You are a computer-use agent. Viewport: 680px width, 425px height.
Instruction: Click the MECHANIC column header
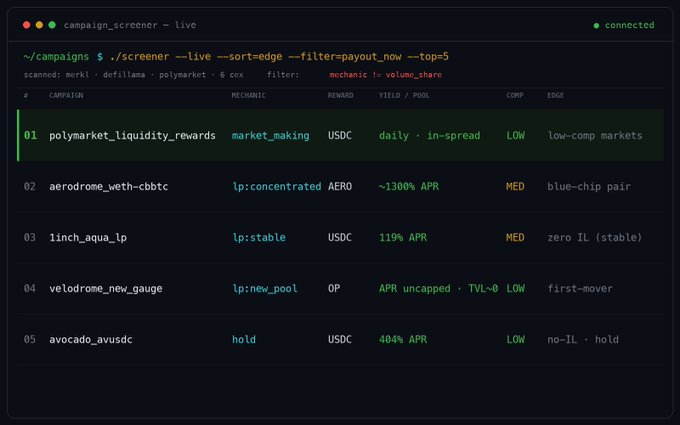(x=248, y=95)
